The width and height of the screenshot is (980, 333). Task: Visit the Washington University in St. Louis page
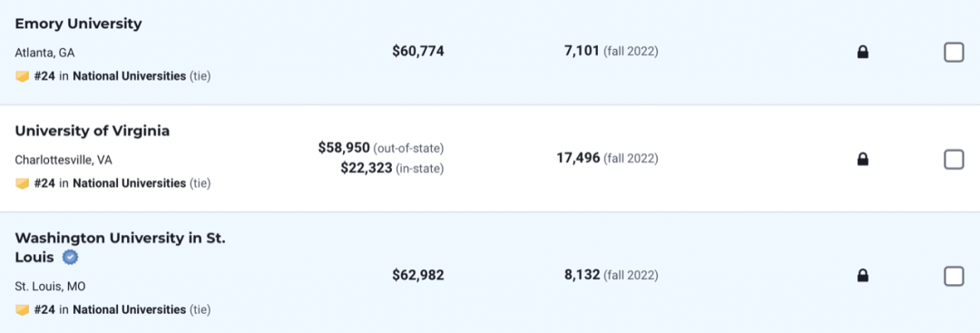point(120,248)
